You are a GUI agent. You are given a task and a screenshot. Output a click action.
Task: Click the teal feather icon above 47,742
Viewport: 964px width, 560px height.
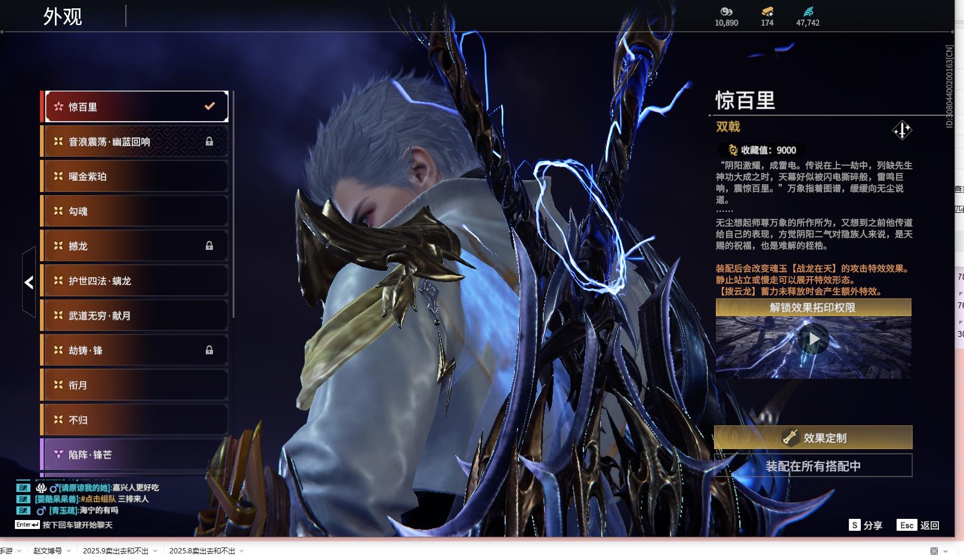point(808,11)
